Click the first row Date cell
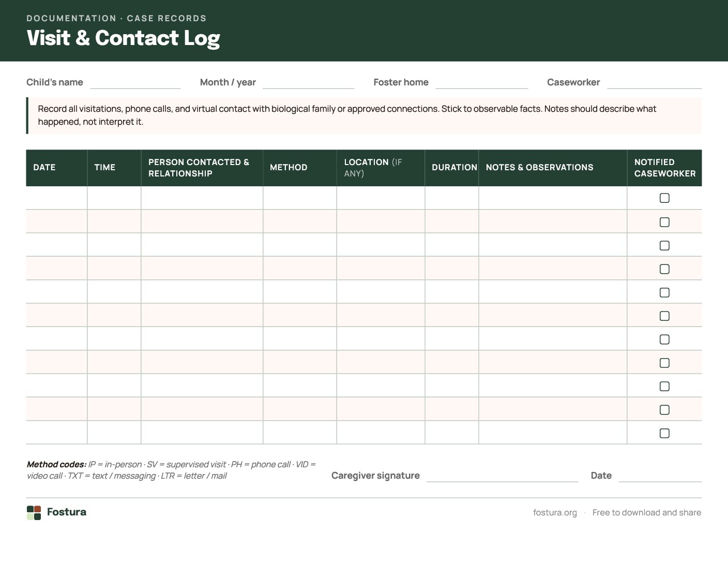The width and height of the screenshot is (728, 563). point(57,198)
